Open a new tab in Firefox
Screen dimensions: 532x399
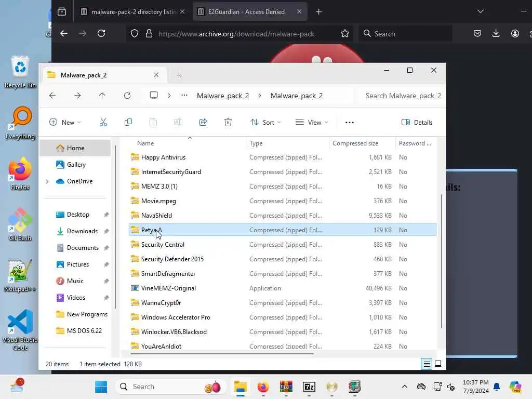[x=318, y=12]
